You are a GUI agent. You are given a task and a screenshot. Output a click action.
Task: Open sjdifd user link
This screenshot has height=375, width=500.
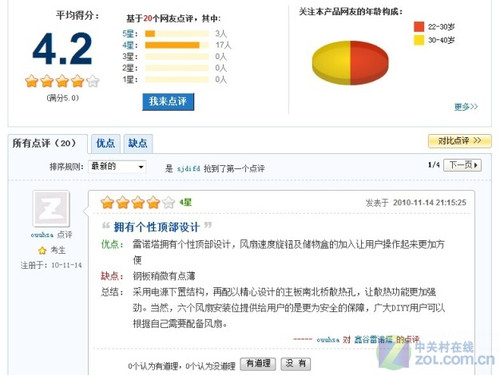click(188, 169)
